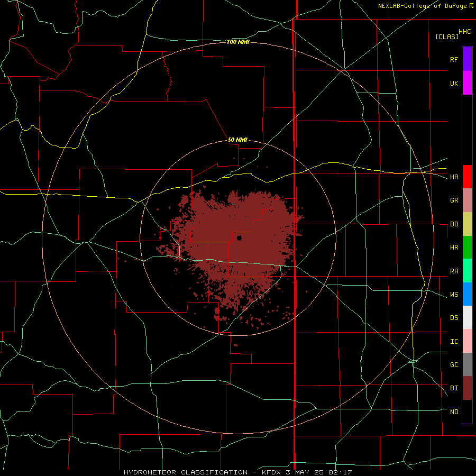
Task: Click the 'WS' legend label
Action: 454,295
